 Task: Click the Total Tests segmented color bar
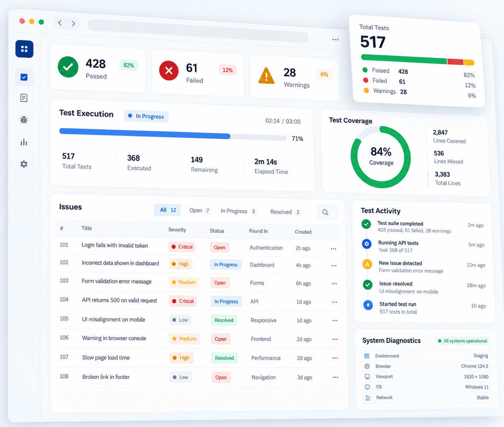point(417,60)
